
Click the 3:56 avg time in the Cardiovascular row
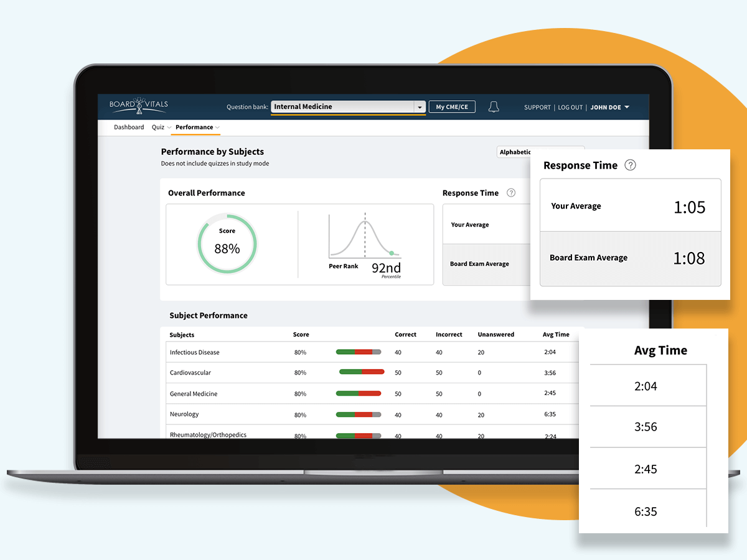(550, 373)
